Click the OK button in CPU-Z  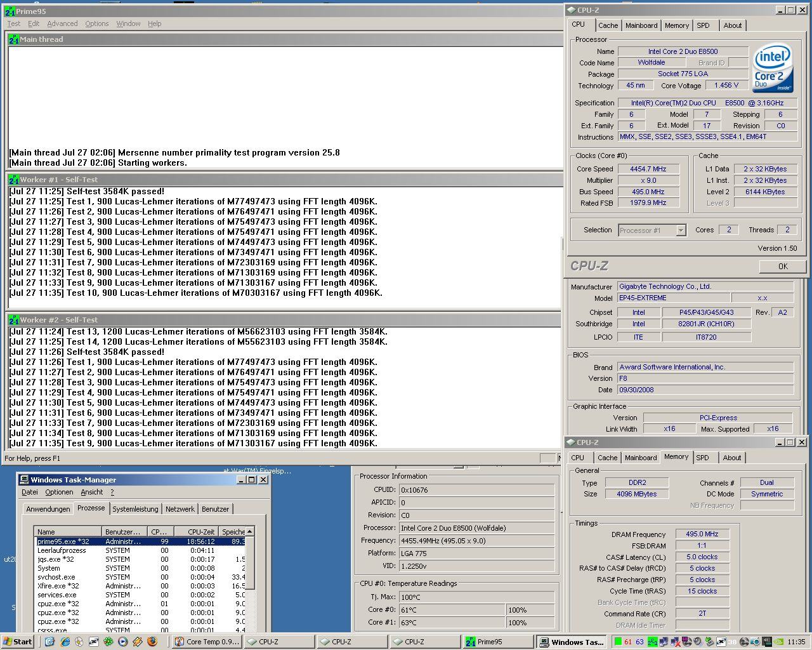click(783, 267)
